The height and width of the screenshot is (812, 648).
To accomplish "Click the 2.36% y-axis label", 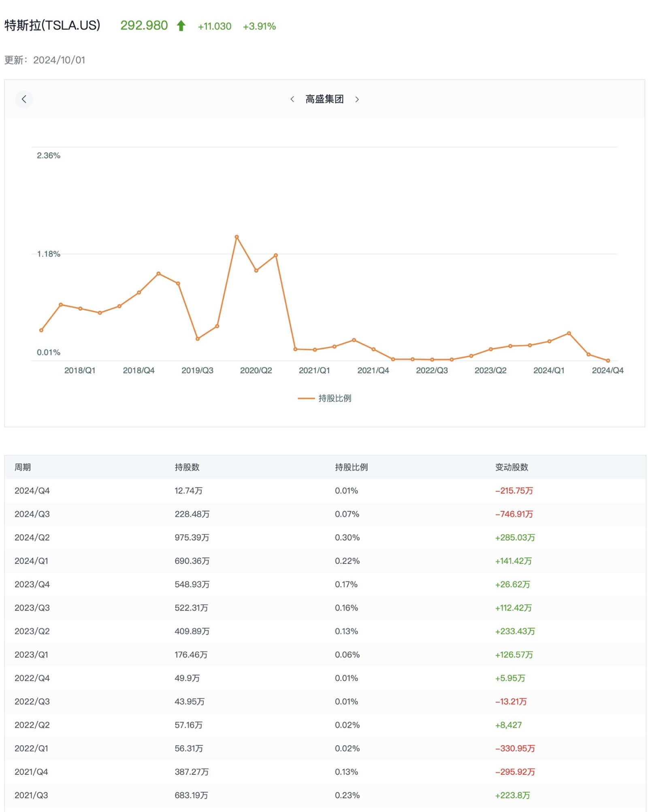I will click(x=49, y=155).
